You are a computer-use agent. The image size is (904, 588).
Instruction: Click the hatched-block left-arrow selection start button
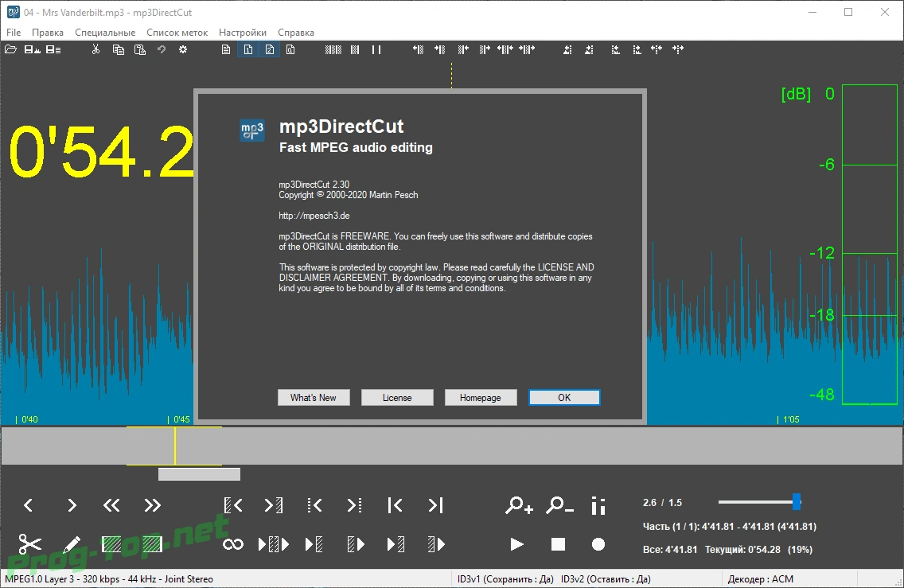pos(233,505)
